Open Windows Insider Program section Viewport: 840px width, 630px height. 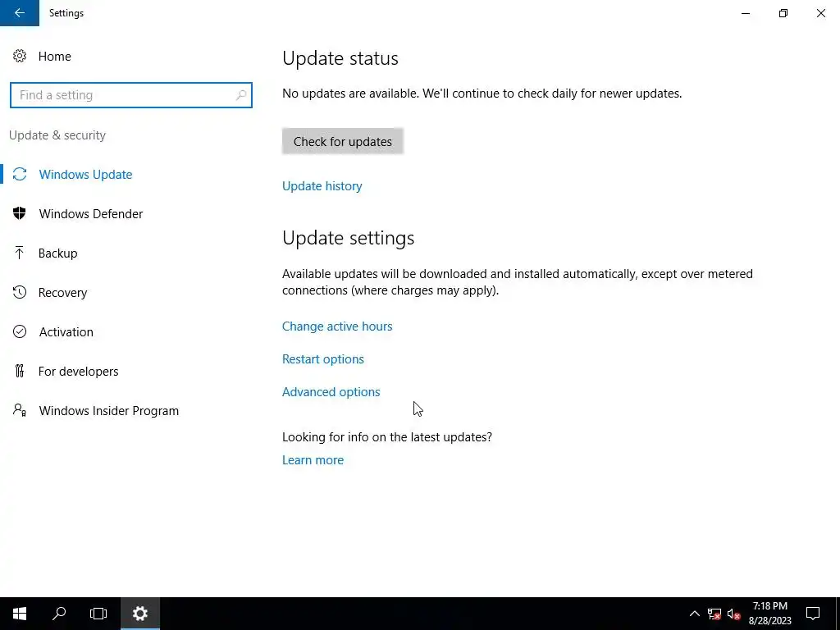point(109,411)
